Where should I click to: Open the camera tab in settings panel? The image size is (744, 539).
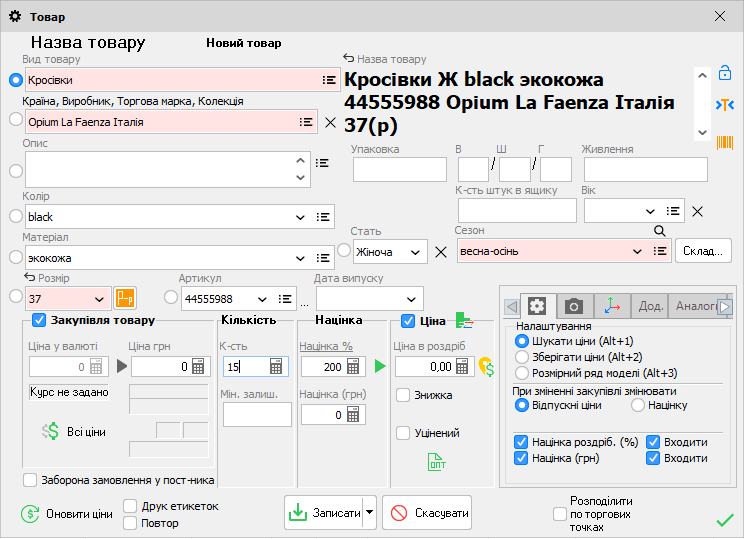click(x=574, y=306)
